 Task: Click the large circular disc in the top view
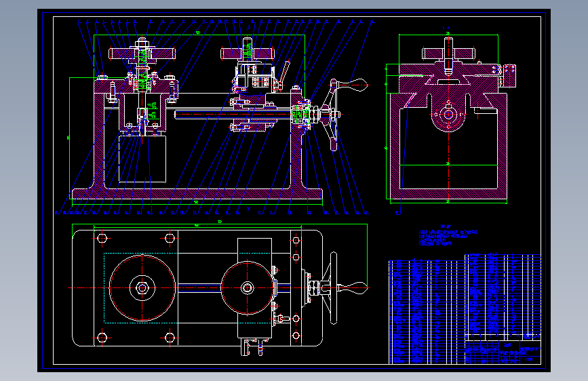pos(142,288)
